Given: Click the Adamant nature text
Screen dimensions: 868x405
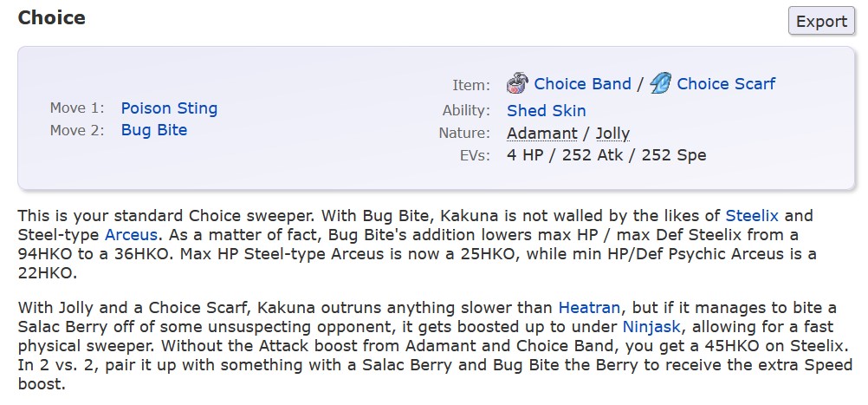Looking at the screenshot, I should (x=542, y=134).
